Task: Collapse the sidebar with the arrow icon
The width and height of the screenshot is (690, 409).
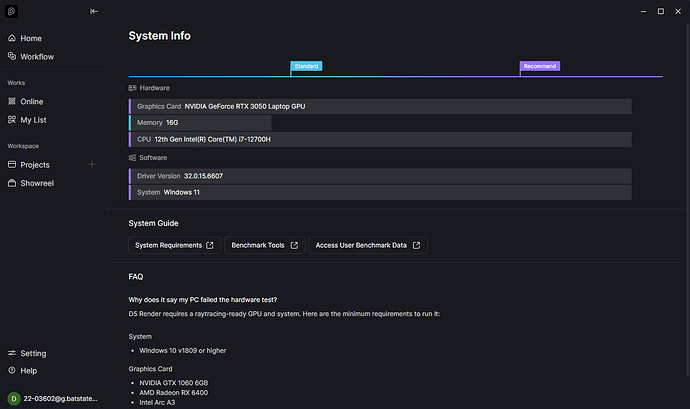Action: click(x=94, y=11)
